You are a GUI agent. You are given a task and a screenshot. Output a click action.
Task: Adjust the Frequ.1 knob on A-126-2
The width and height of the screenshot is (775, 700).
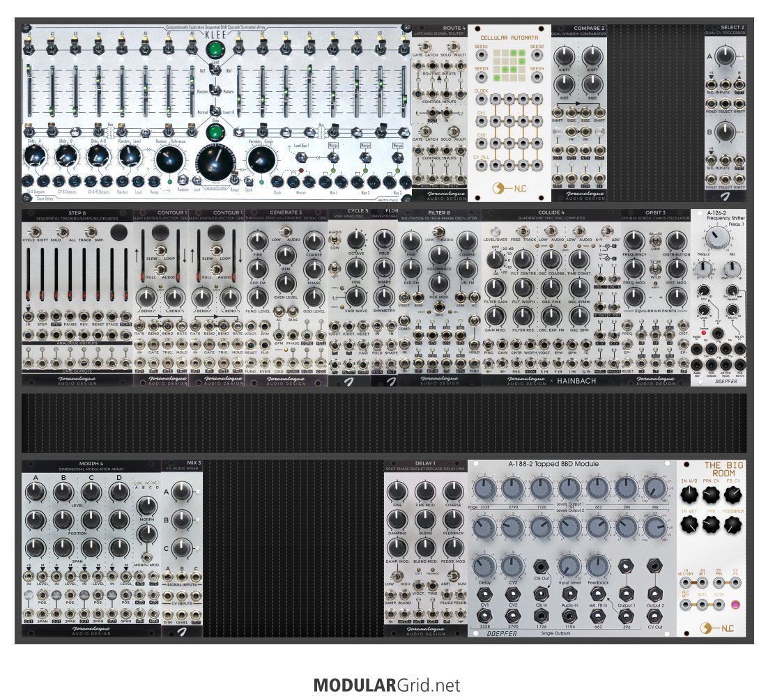(717, 238)
